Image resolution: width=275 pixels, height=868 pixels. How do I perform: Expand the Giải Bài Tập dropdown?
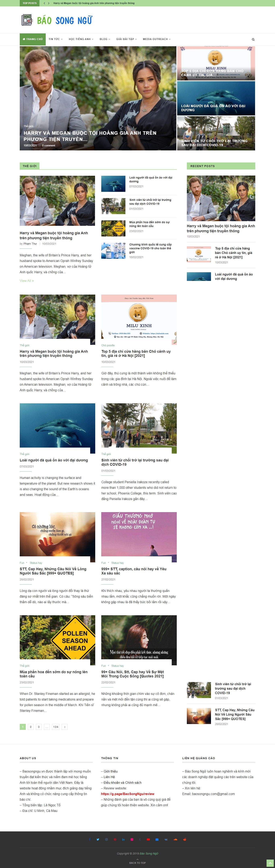pos(127,39)
